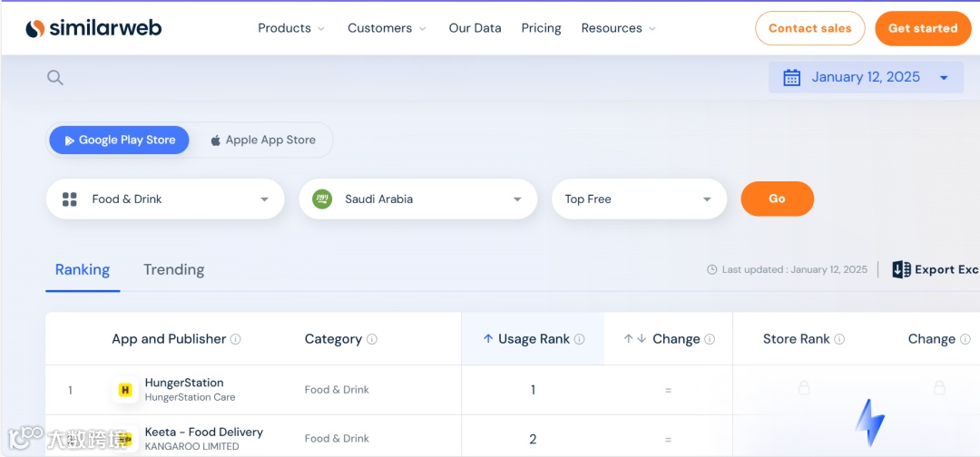The width and height of the screenshot is (980, 457).
Task: Click the Export Excel icon
Action: coord(901,269)
